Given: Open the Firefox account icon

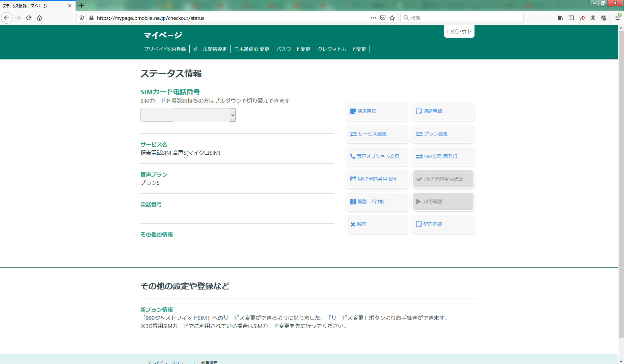Looking at the screenshot, I should (593, 18).
